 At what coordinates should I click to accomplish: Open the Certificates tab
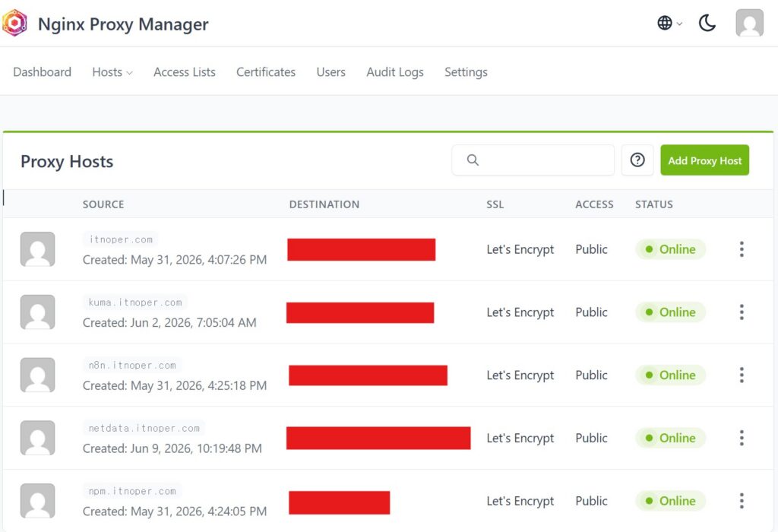(x=266, y=72)
